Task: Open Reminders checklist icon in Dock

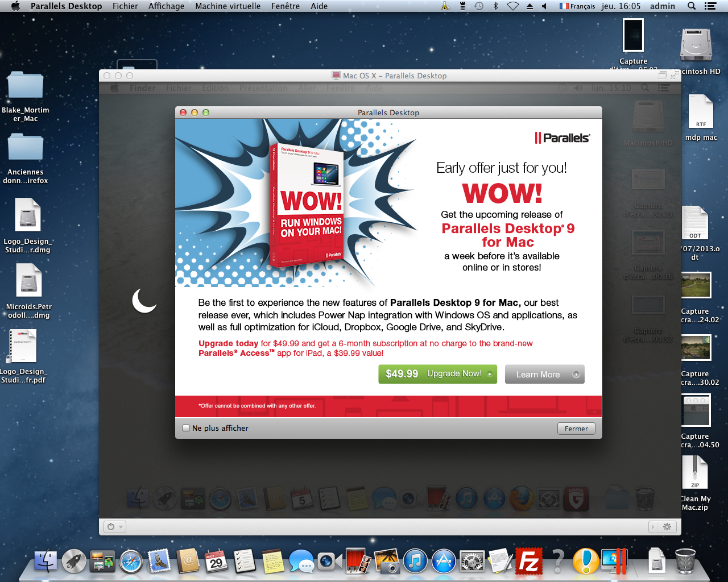Action: coord(245,561)
